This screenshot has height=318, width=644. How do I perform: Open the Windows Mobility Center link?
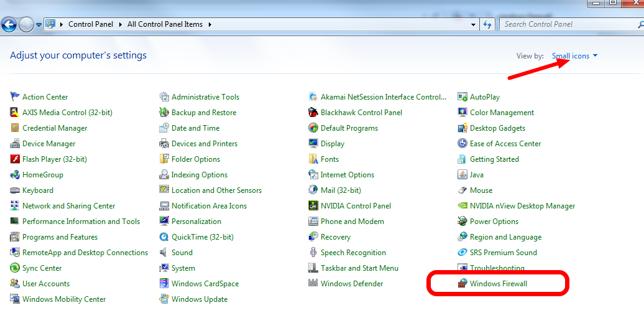click(x=64, y=299)
